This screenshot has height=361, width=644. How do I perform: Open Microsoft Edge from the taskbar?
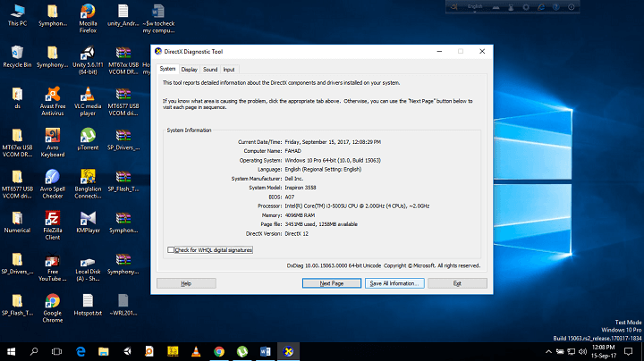[79, 350]
